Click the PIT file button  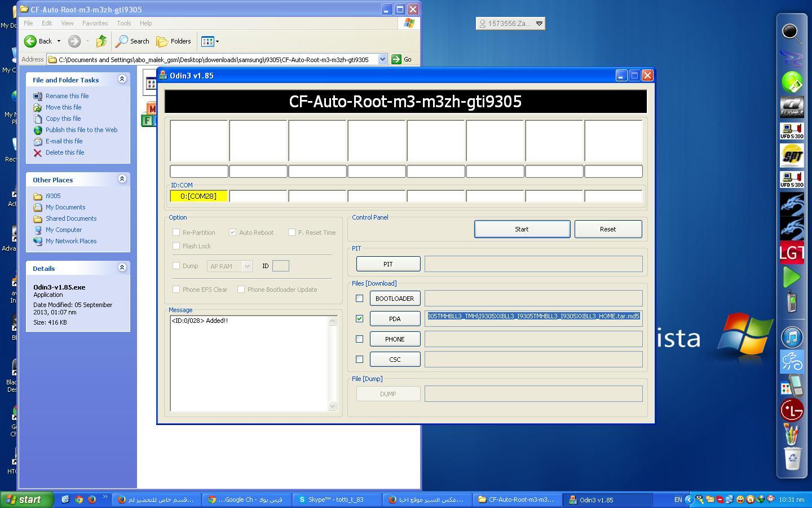(x=388, y=264)
